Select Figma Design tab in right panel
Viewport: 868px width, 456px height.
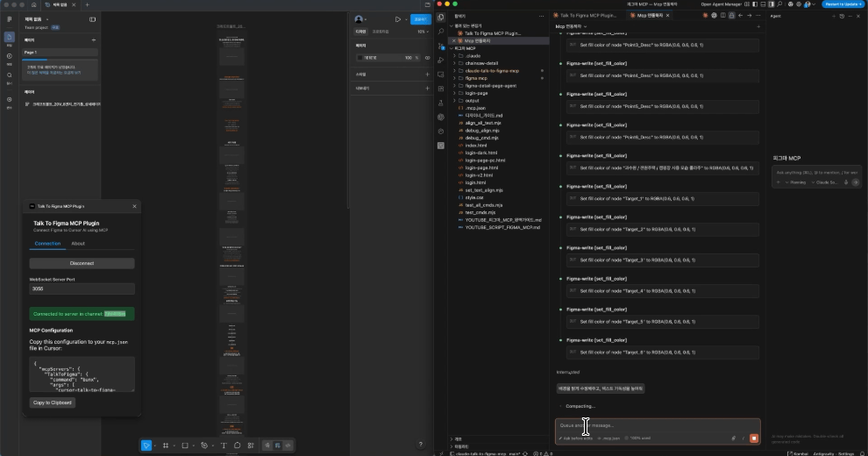click(360, 32)
